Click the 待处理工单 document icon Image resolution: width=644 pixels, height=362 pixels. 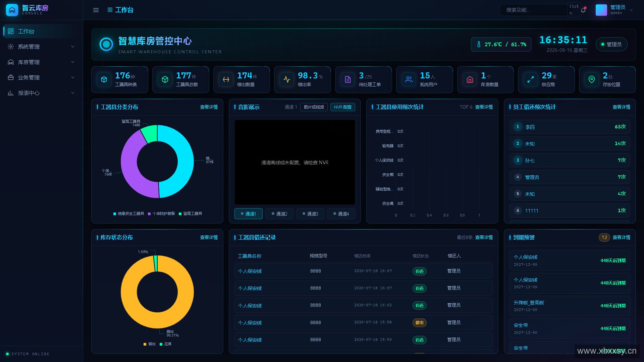point(348,80)
